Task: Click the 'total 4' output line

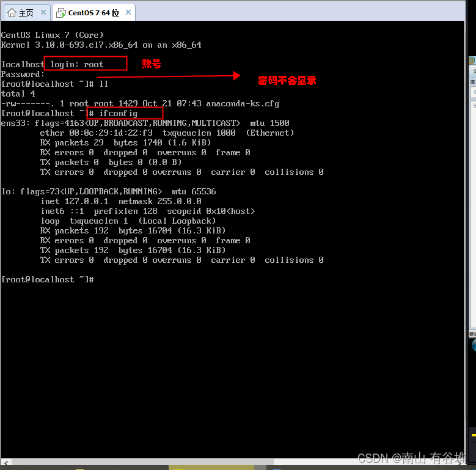Action: pos(18,94)
